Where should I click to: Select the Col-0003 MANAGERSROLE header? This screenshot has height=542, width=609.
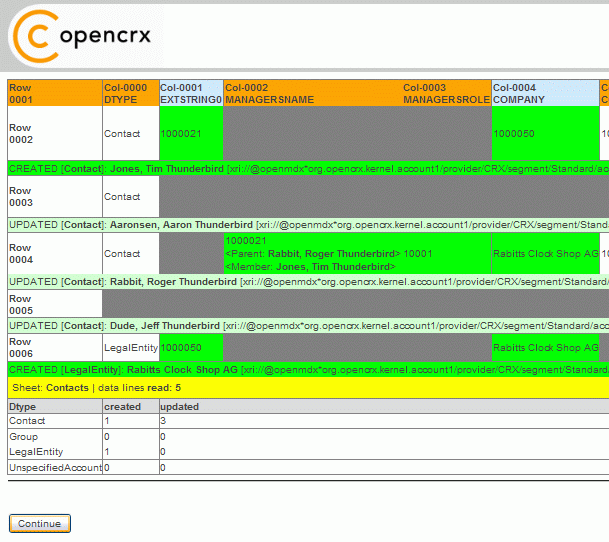click(x=446, y=93)
